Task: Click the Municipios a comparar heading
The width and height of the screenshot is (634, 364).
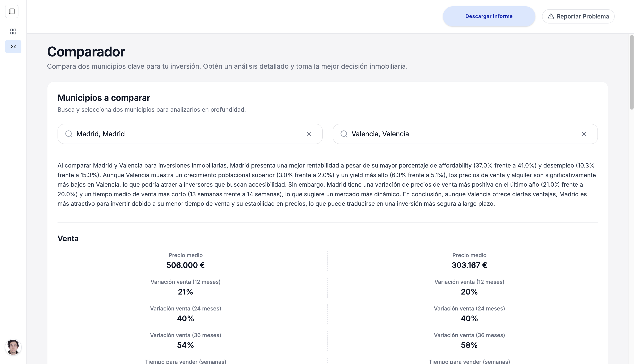Action: (x=103, y=97)
